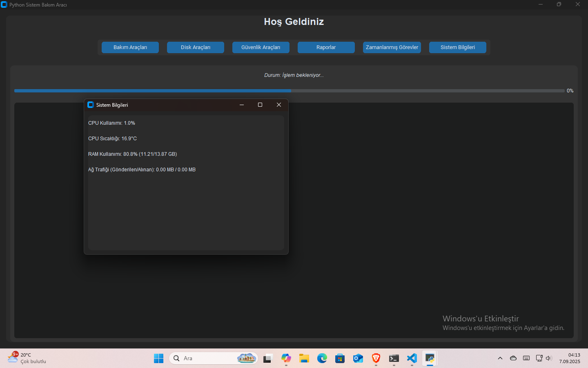Viewport: 588px width, 368px height.
Task: Click the active Python app taskbar icon
Action: pos(430,358)
